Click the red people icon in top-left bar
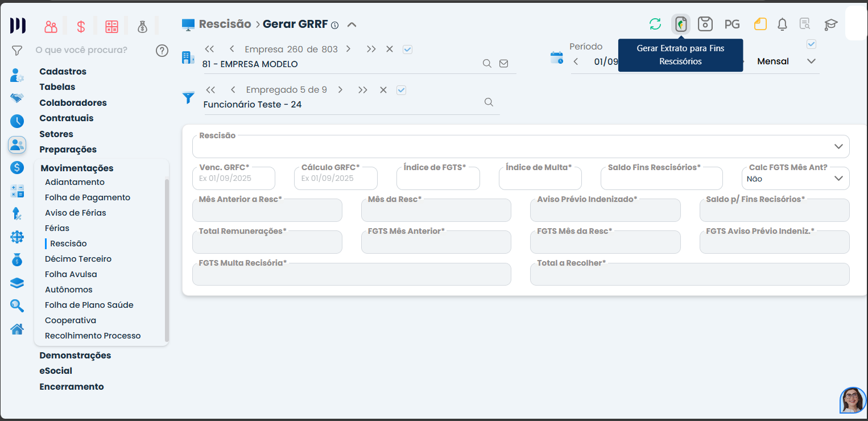The width and height of the screenshot is (868, 421). [x=51, y=27]
